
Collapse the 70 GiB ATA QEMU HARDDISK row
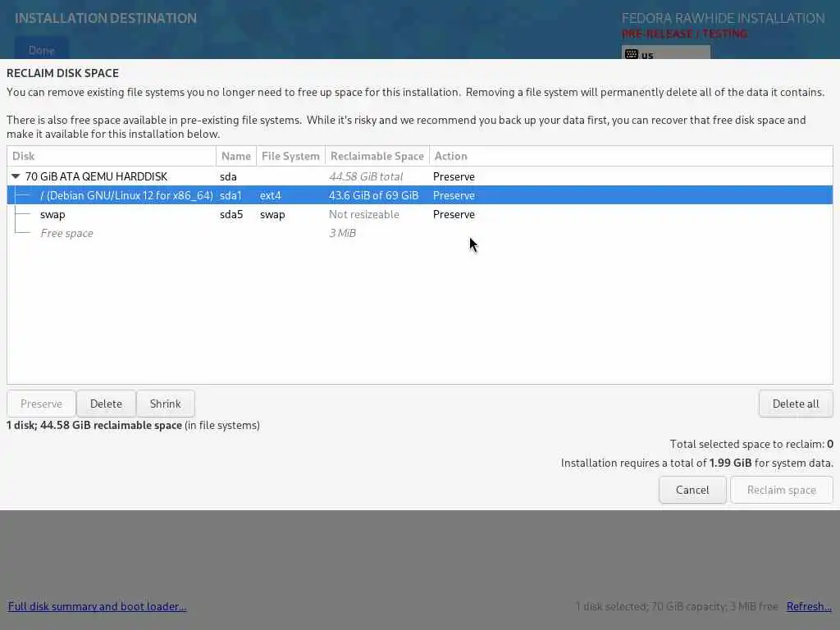(16, 176)
